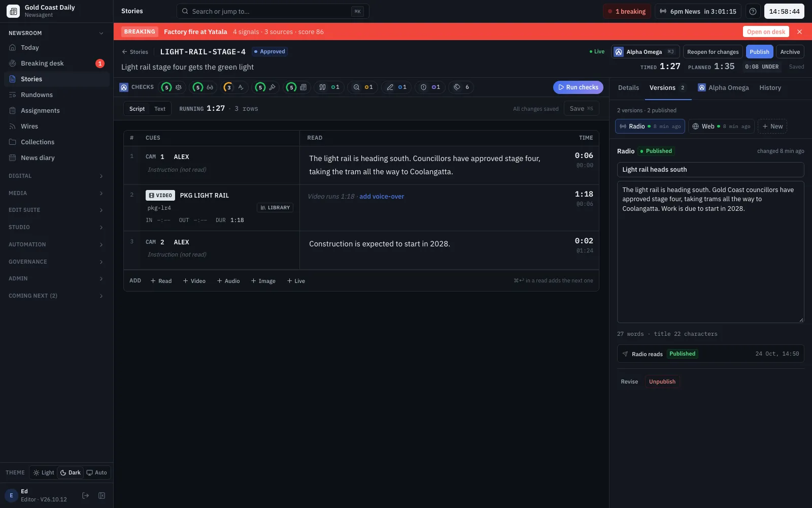The width and height of the screenshot is (812, 508).
Task: Open the pencil edits check chip
Action: (x=396, y=87)
